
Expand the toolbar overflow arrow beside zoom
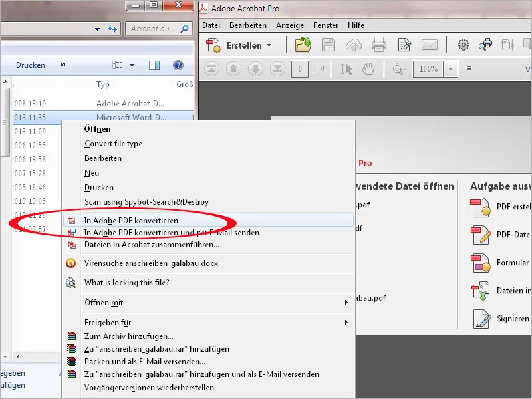tap(469, 69)
